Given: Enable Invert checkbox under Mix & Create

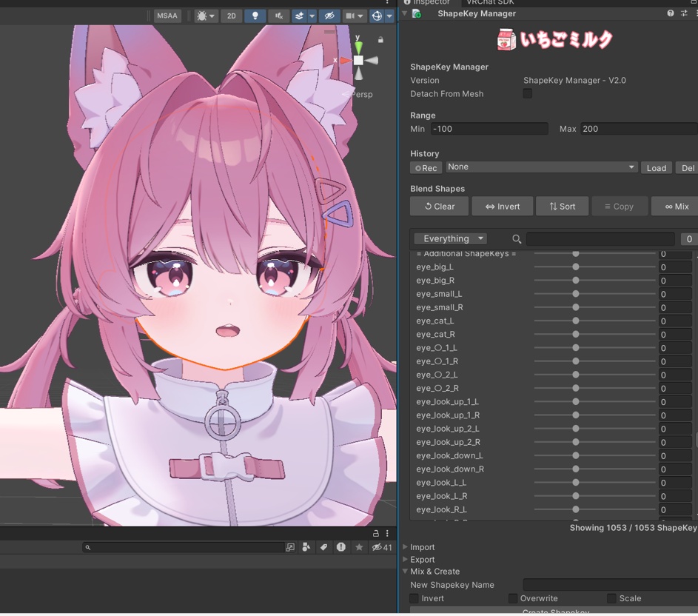Looking at the screenshot, I should pyautogui.click(x=415, y=598).
